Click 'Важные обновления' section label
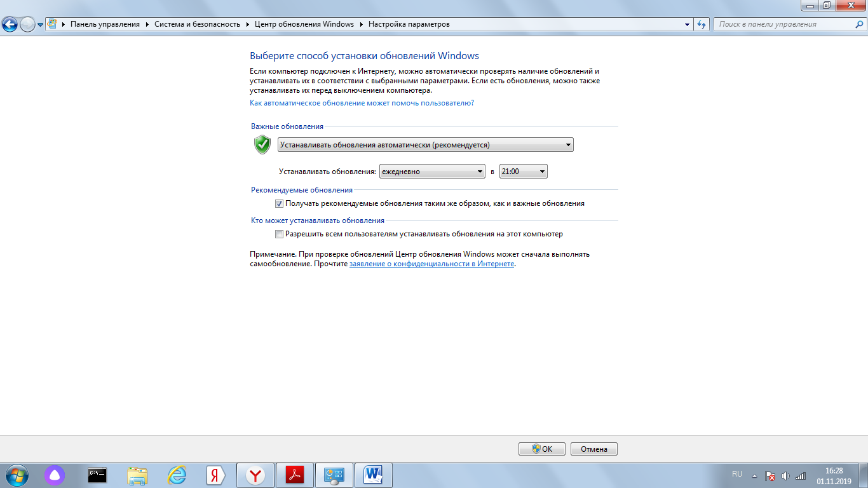The image size is (868, 488). pyautogui.click(x=287, y=126)
